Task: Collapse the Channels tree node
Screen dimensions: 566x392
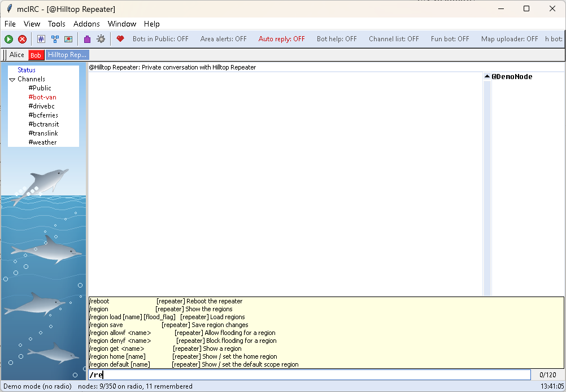Action: [x=12, y=80]
